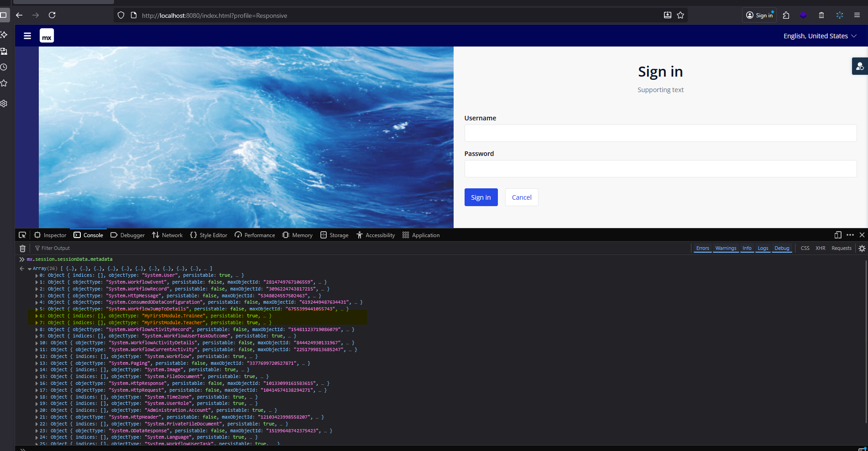Expand the MyFirstModule.Trainee object entry
Image resolution: width=868 pixels, height=451 pixels.
point(37,316)
